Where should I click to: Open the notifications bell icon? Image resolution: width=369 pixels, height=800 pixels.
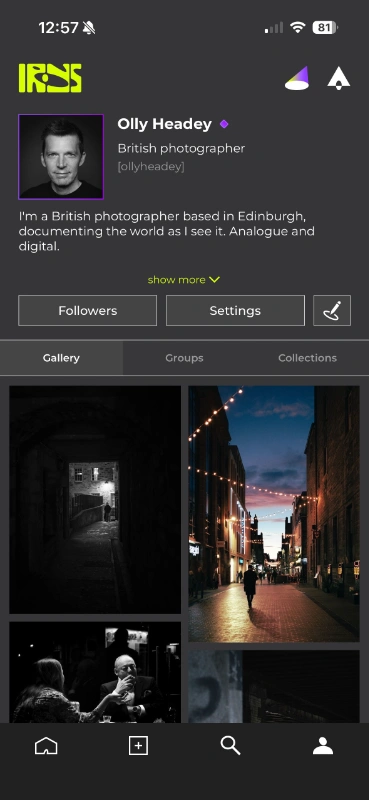(338, 79)
